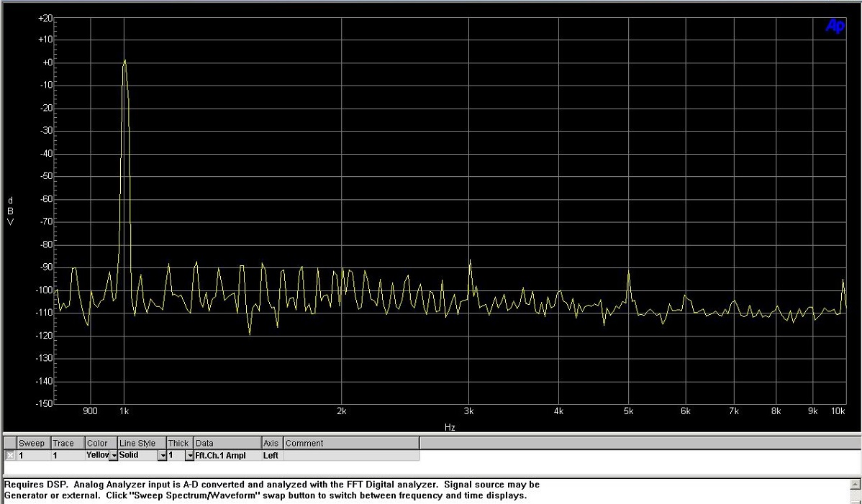Toggle the trace 1 visibility checkbox

(10, 455)
